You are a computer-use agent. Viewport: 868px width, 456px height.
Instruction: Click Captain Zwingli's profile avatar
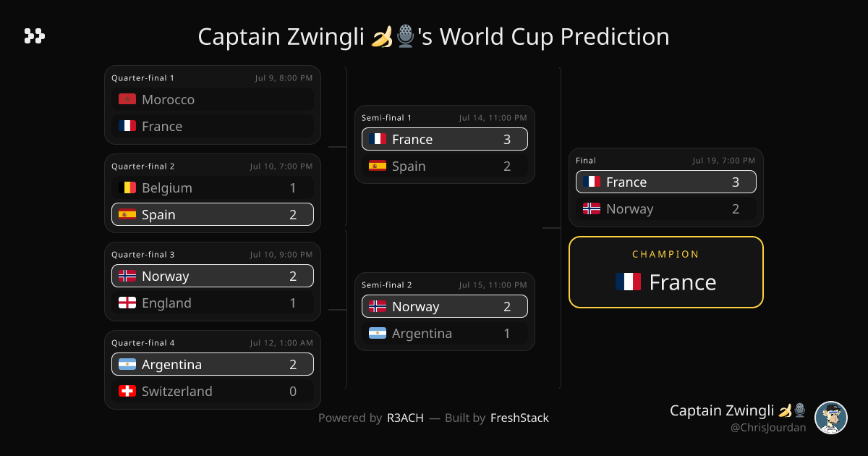(x=831, y=418)
